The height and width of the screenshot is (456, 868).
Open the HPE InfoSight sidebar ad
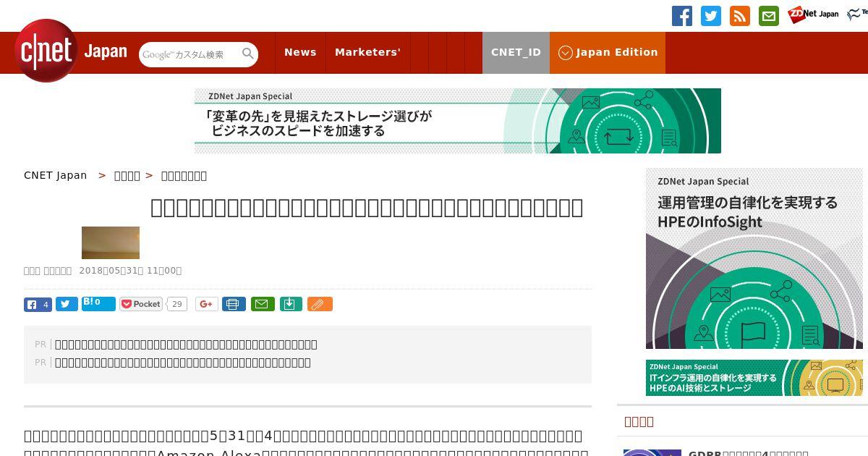click(x=754, y=258)
